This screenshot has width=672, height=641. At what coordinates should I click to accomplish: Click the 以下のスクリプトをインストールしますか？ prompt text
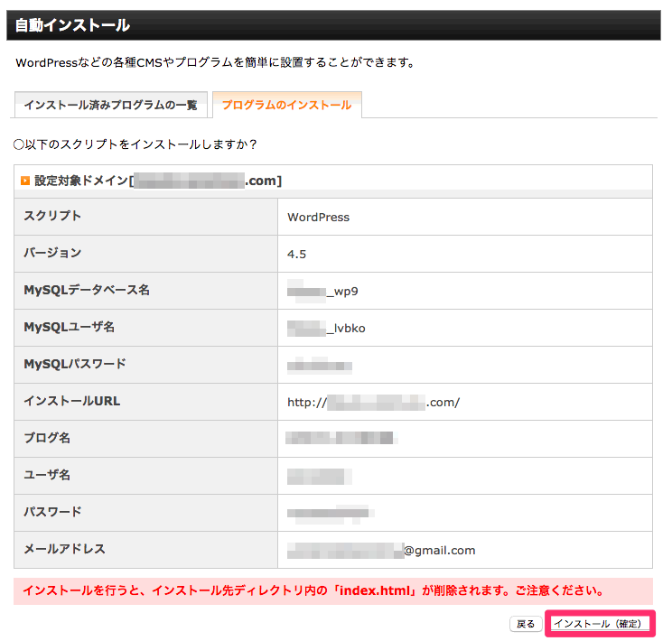click(135, 144)
